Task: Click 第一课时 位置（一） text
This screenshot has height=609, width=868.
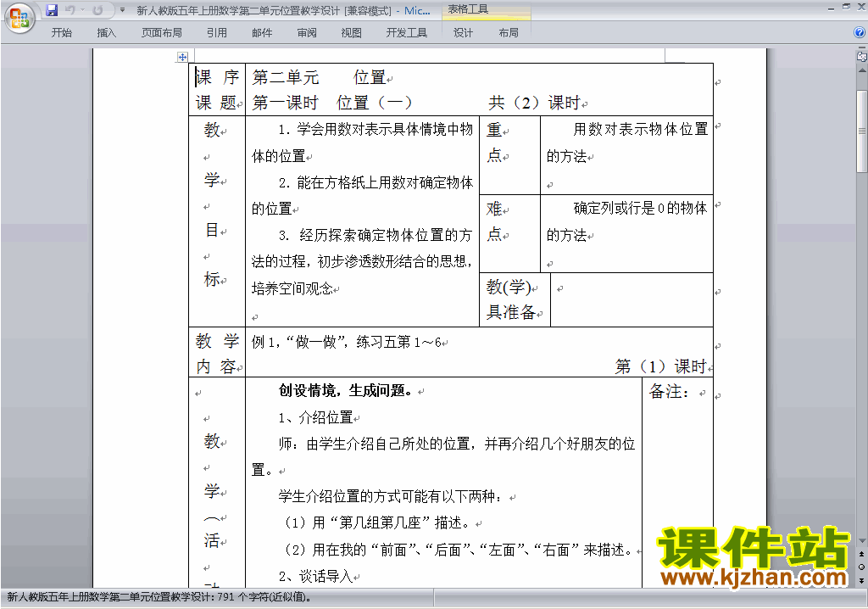Action: coord(332,103)
